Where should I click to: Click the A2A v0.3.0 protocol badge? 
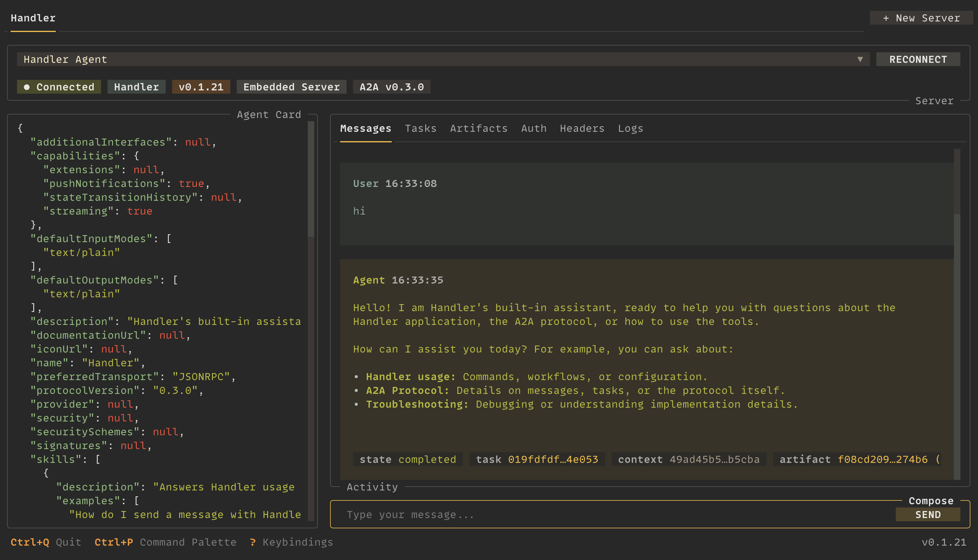pyautogui.click(x=392, y=87)
